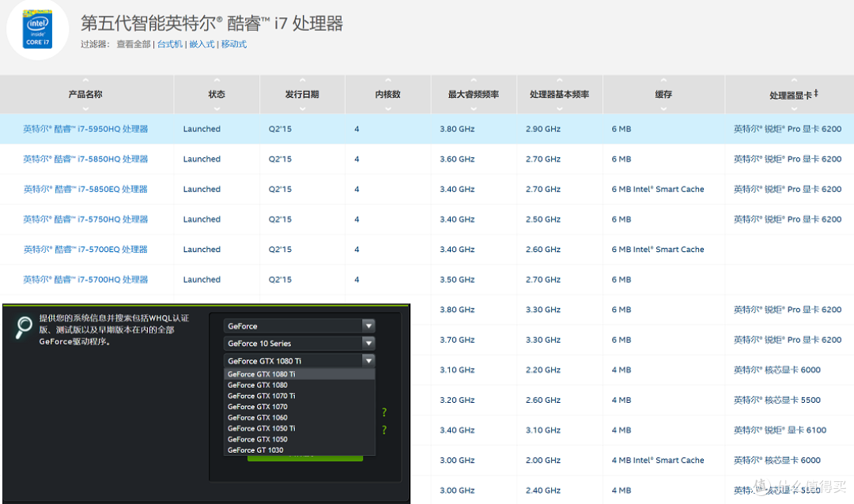Click the Q2'15 date in the i7-5700HQ row
Viewport: 854px width, 504px height.
point(280,280)
